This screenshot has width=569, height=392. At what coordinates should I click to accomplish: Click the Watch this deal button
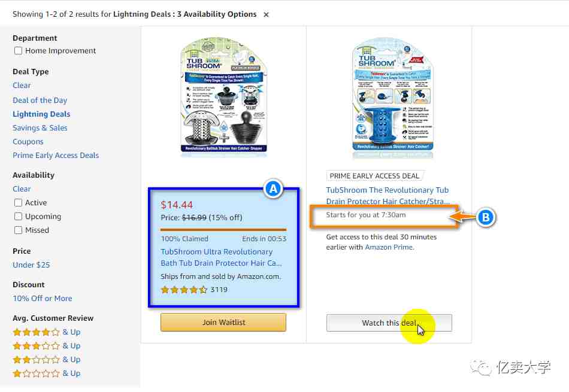coord(389,323)
